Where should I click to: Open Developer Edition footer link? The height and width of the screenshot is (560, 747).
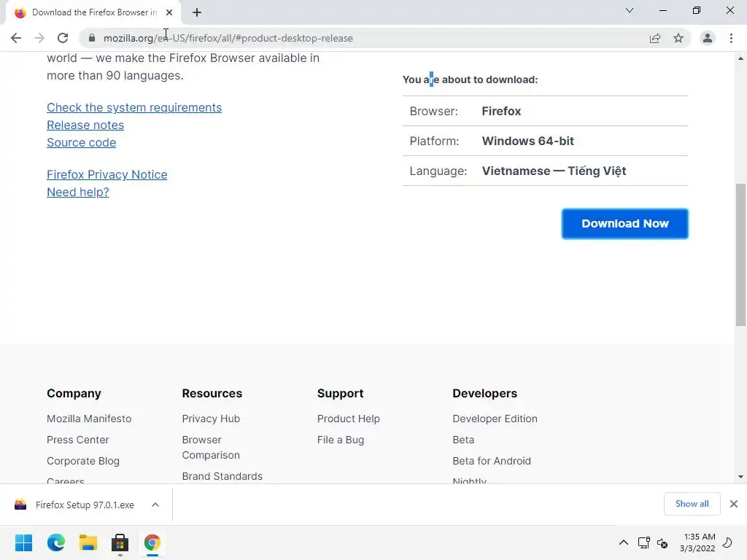click(495, 419)
